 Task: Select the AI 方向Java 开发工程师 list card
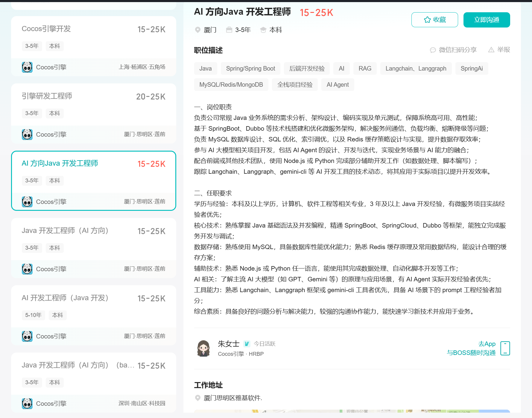click(x=94, y=181)
